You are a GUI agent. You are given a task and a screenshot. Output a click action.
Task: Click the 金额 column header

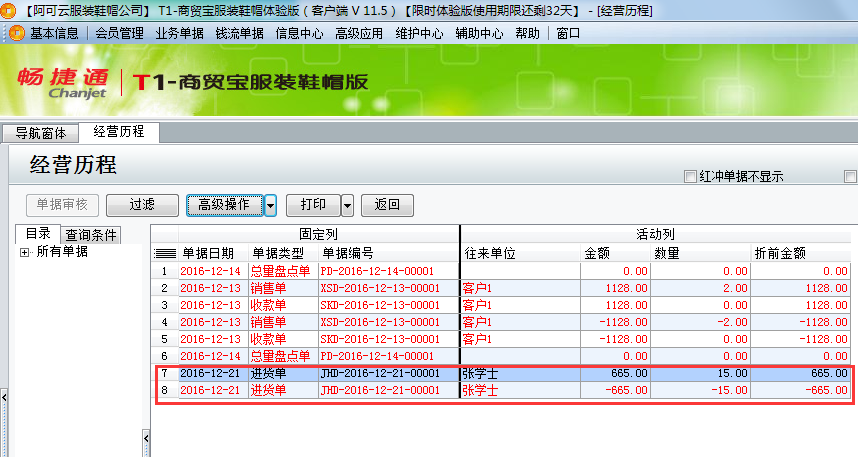click(x=616, y=253)
